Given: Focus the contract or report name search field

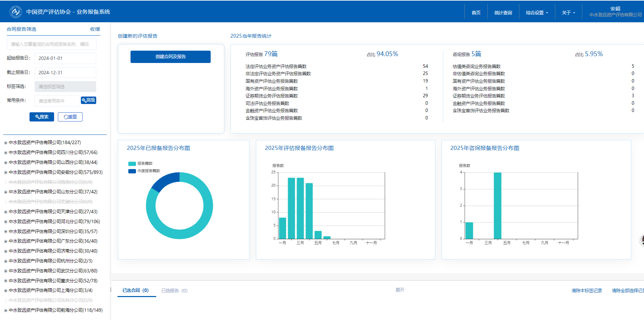Looking at the screenshot, I should (51, 44).
